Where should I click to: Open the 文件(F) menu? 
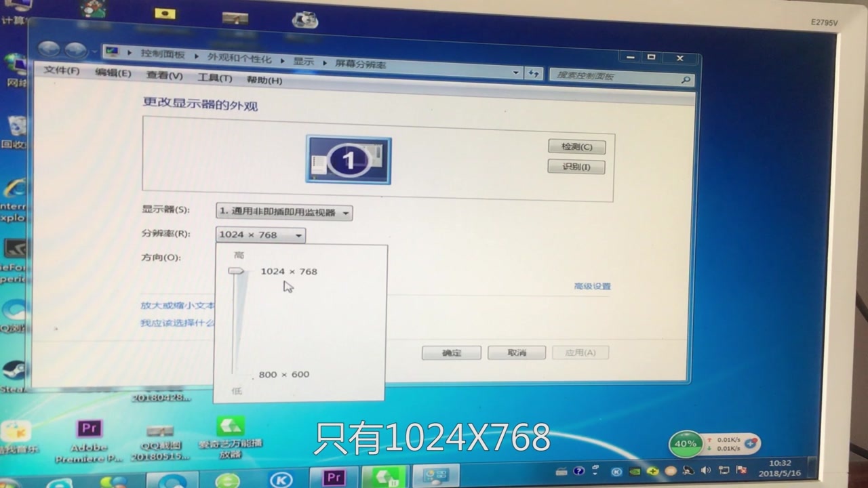pos(62,70)
